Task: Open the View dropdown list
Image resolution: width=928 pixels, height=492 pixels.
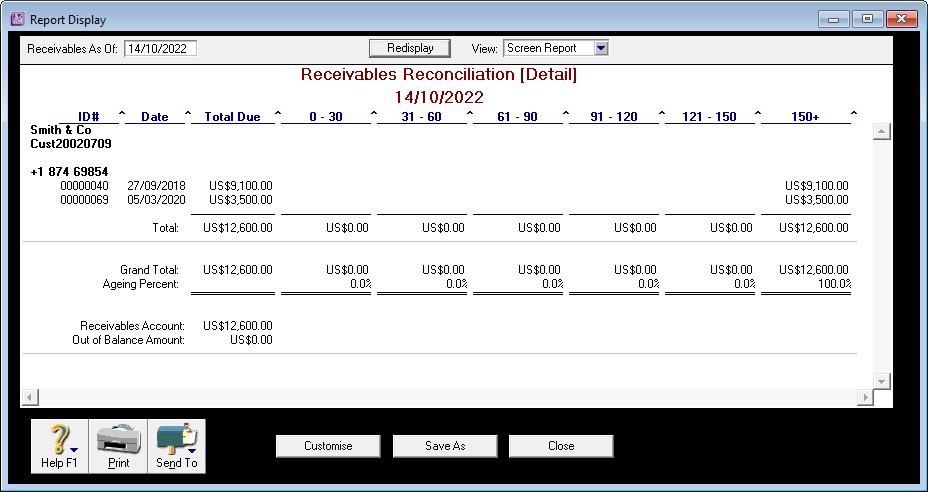Action: coord(600,48)
